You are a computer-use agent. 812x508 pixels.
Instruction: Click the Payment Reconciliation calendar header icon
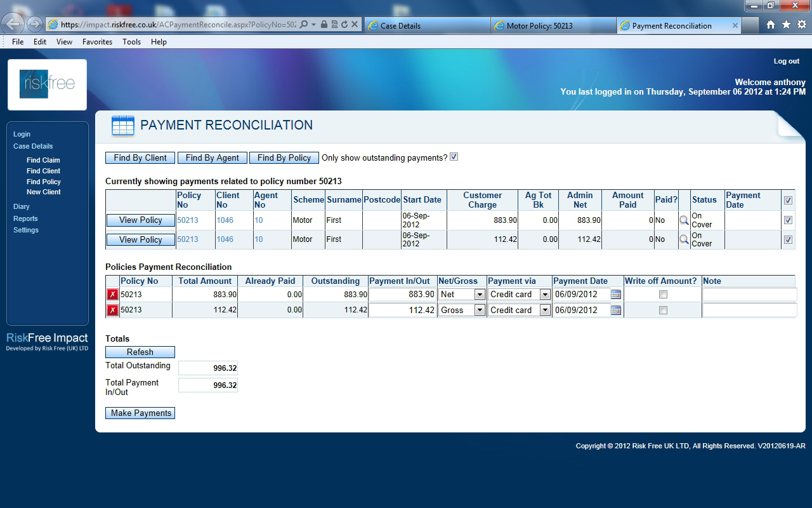(x=122, y=126)
